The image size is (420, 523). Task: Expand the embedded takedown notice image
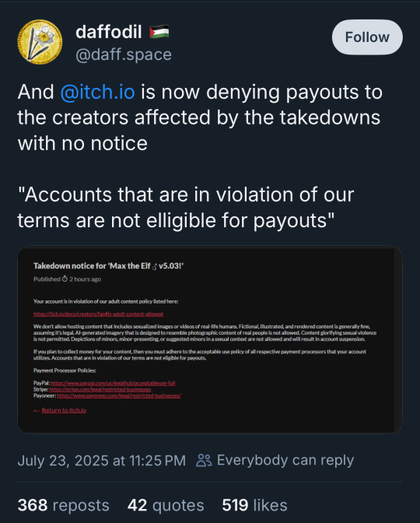pyautogui.click(x=210, y=339)
